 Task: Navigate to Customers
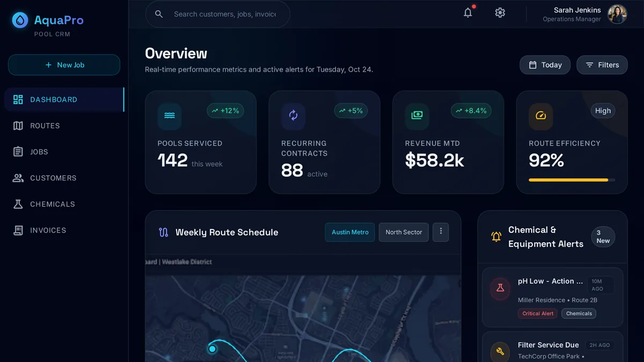click(64, 178)
